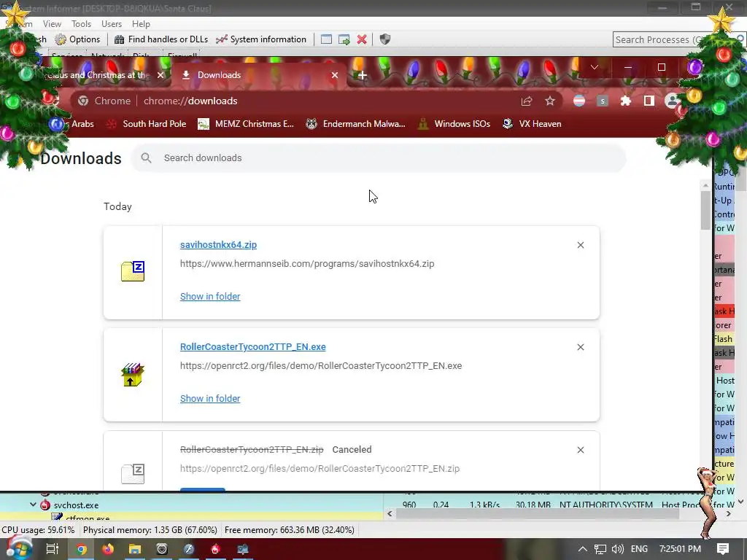This screenshot has width=747, height=560.
Task: Click the openrct2.org zip URL text
Action: (320, 469)
